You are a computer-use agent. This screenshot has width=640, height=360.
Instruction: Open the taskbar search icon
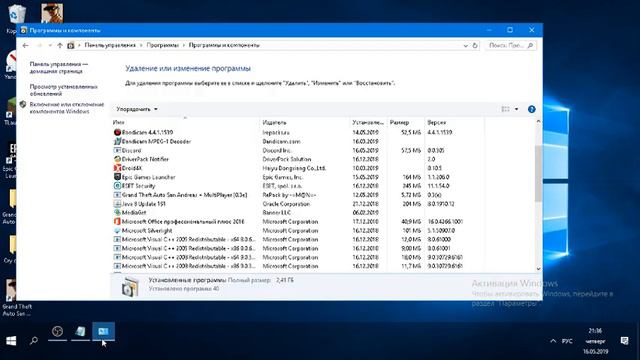click(34, 341)
